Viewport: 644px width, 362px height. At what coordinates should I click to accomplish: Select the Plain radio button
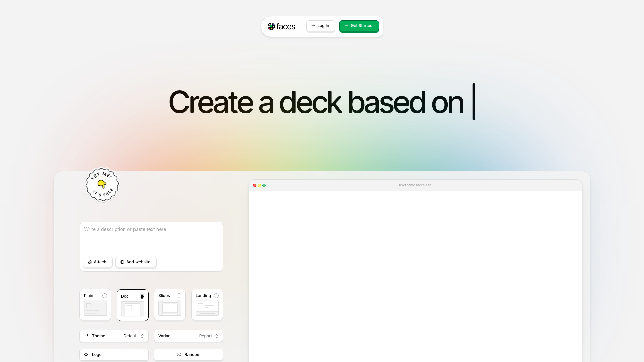pyautogui.click(x=105, y=296)
